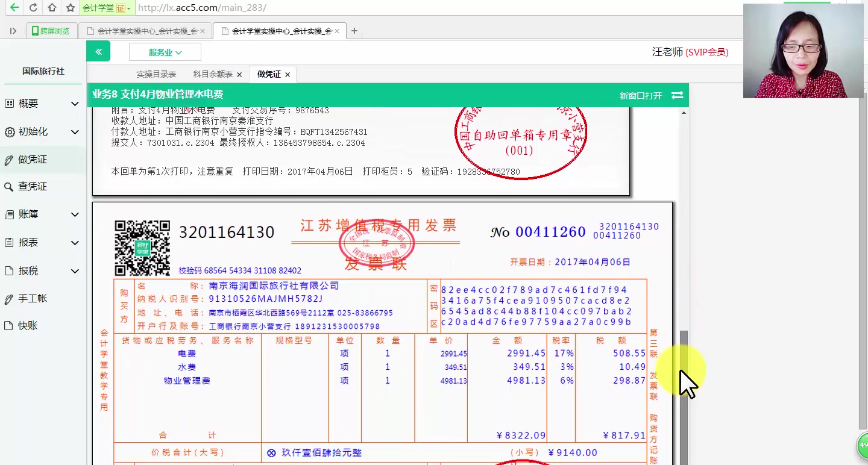Close the 做凭证 tab

coord(288,75)
